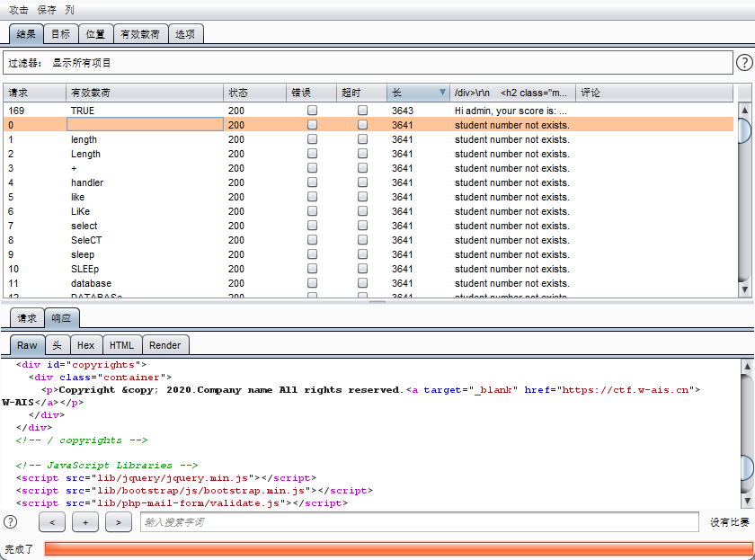Click the search term input field

[420, 522]
